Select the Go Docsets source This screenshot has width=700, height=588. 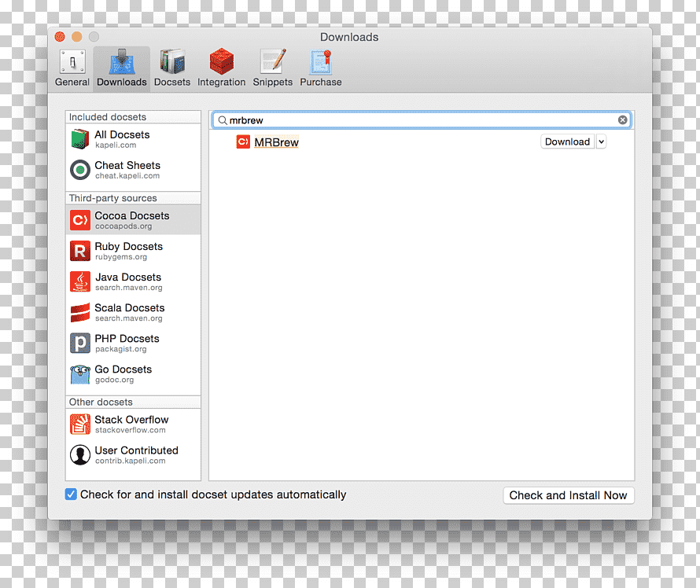tap(133, 374)
